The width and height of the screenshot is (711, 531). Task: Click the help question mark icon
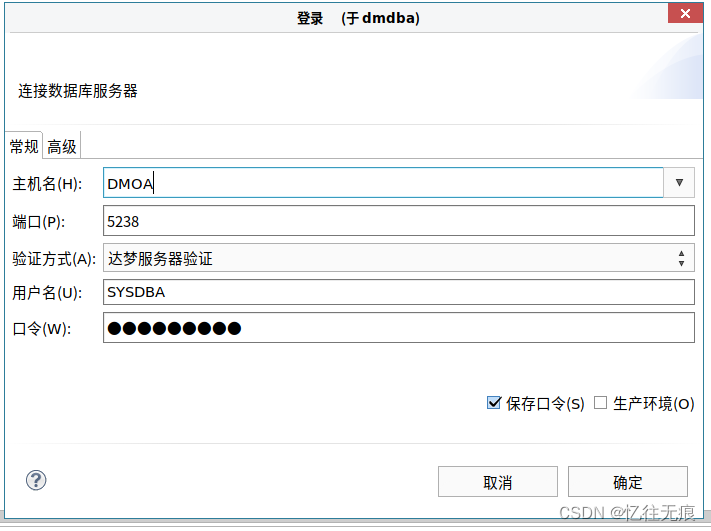36,480
